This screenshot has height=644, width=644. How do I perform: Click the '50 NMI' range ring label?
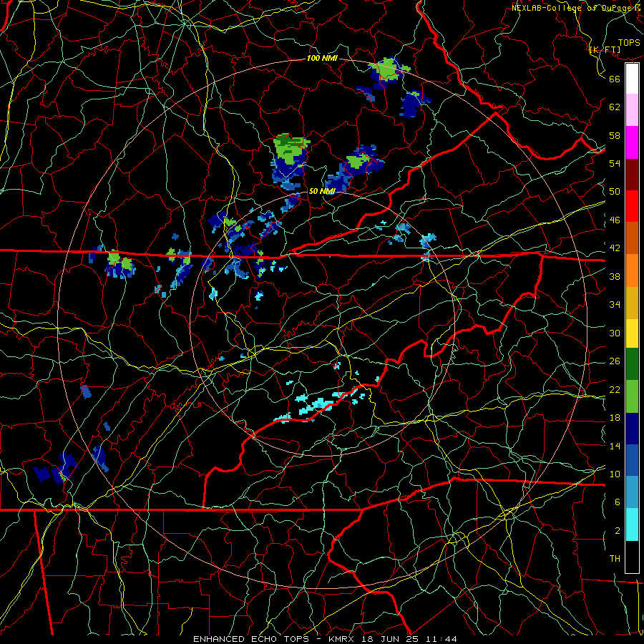tap(322, 191)
